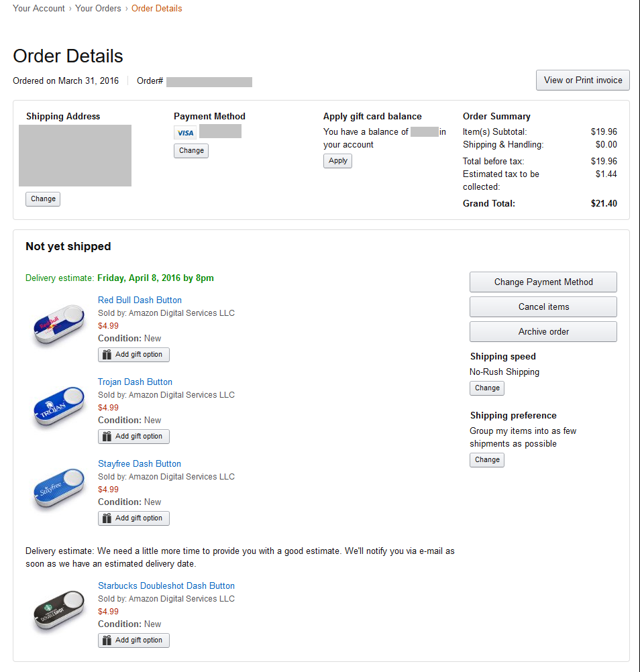Image resolution: width=640 pixels, height=672 pixels.
Task: Click the Change Payment Method button
Action: (x=543, y=282)
